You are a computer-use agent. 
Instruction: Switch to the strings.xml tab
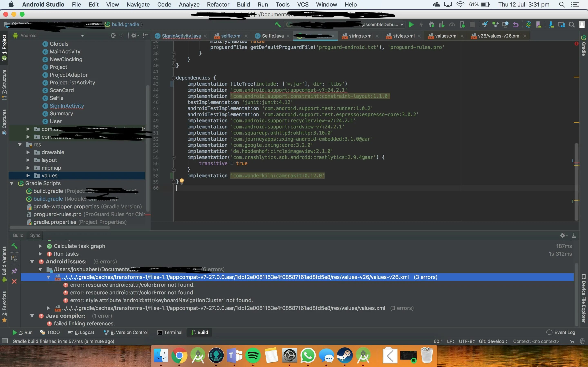(x=360, y=36)
